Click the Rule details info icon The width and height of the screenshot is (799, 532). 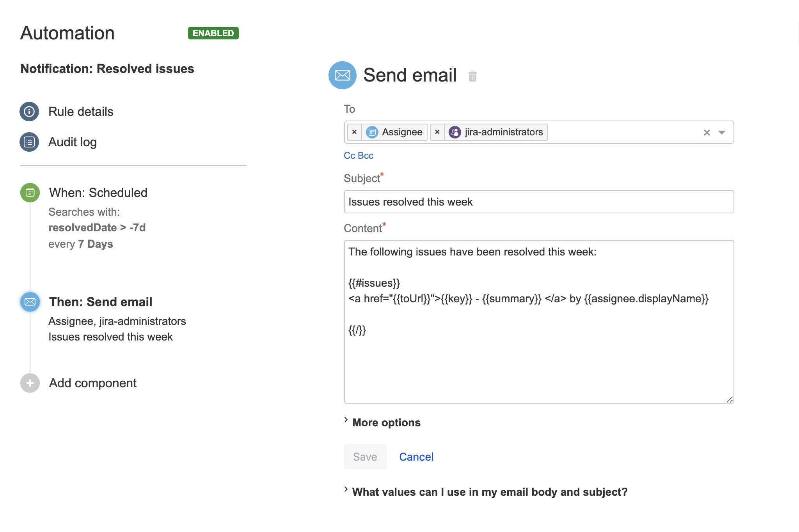pyautogui.click(x=29, y=112)
